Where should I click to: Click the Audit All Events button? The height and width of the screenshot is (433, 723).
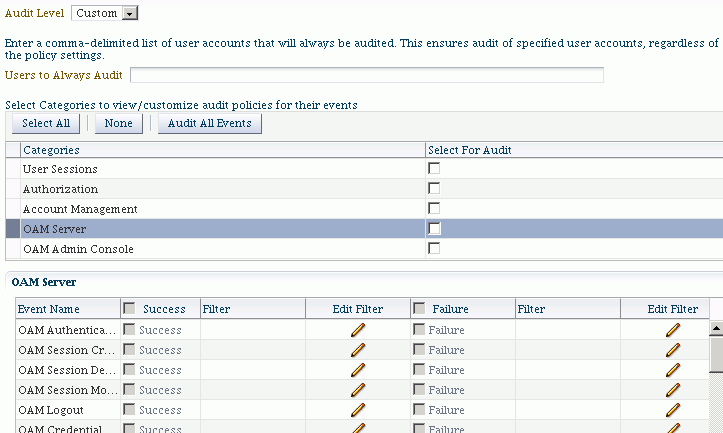coord(210,124)
